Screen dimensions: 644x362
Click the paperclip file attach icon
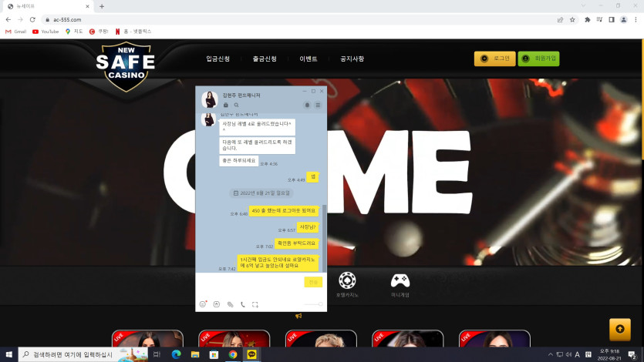click(x=230, y=304)
